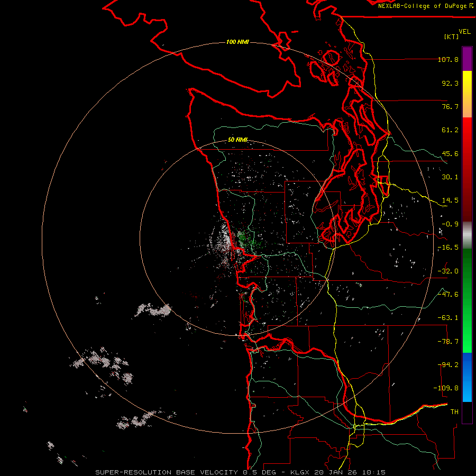476x476 pixels.
Task: Click the blue segment of velocity color bar
Action: point(467,377)
